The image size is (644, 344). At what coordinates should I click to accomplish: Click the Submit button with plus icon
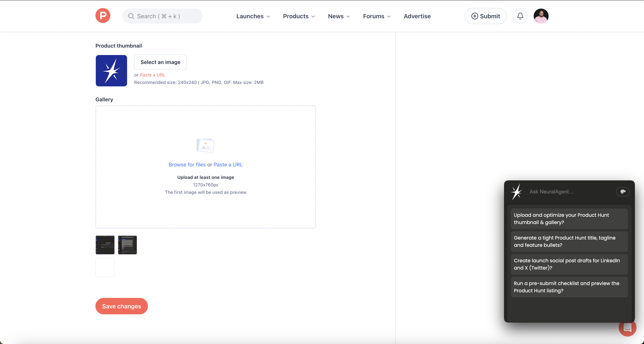485,16
